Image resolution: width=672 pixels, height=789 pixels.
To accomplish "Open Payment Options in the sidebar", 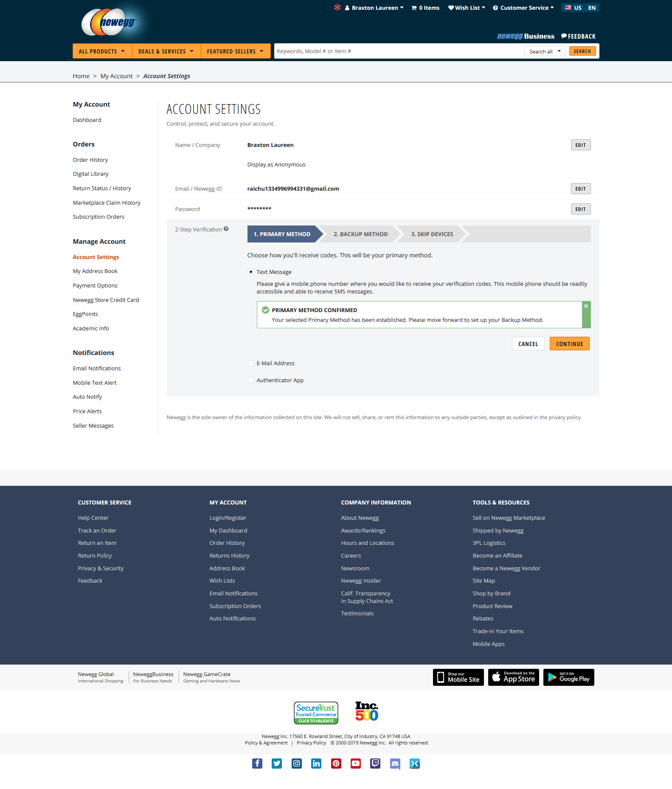I will [95, 286].
